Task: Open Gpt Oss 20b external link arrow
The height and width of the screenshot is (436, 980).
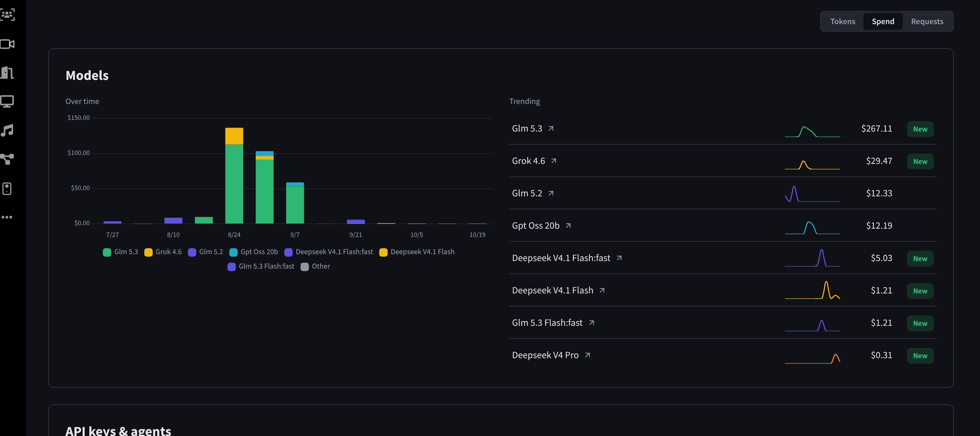Action: [x=568, y=226]
